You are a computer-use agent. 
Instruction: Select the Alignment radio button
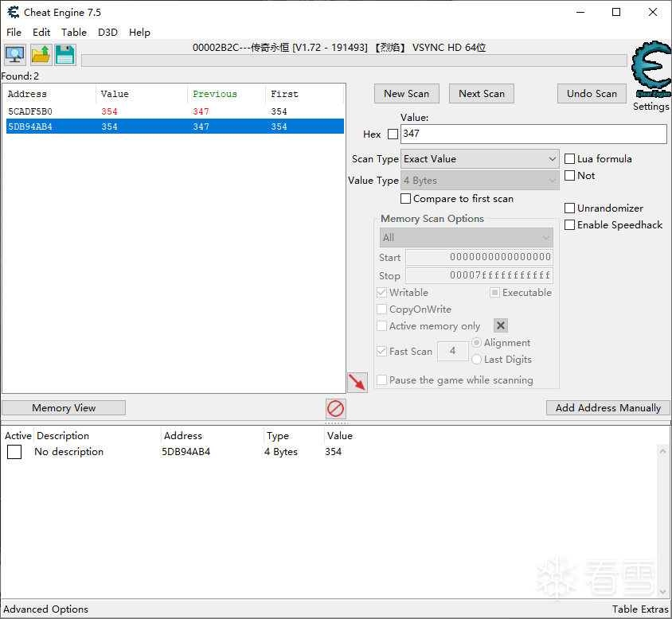(x=477, y=343)
